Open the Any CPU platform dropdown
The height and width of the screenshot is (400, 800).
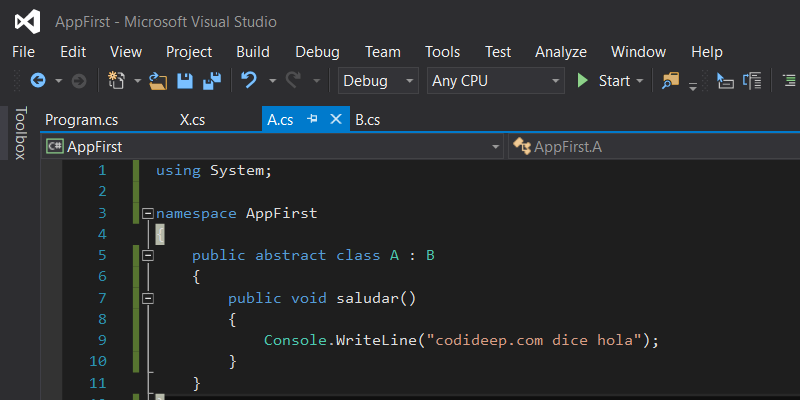click(x=495, y=81)
